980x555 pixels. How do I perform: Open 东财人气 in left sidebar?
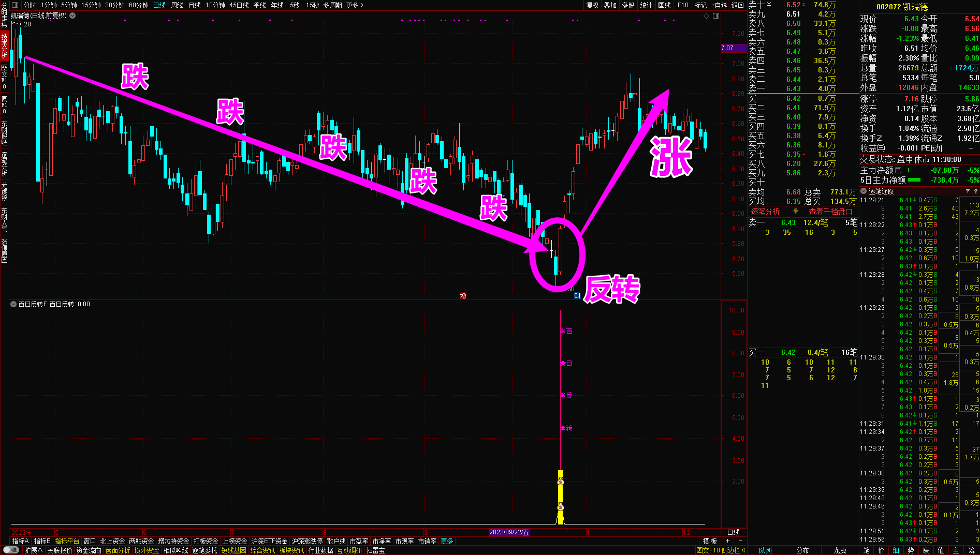[x=4, y=219]
